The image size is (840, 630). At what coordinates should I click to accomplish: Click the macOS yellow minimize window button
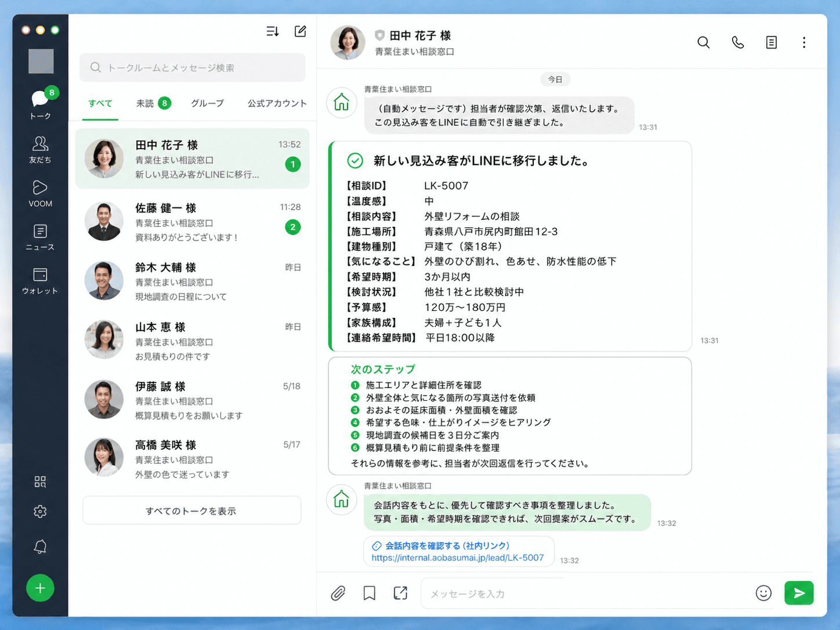click(x=40, y=30)
